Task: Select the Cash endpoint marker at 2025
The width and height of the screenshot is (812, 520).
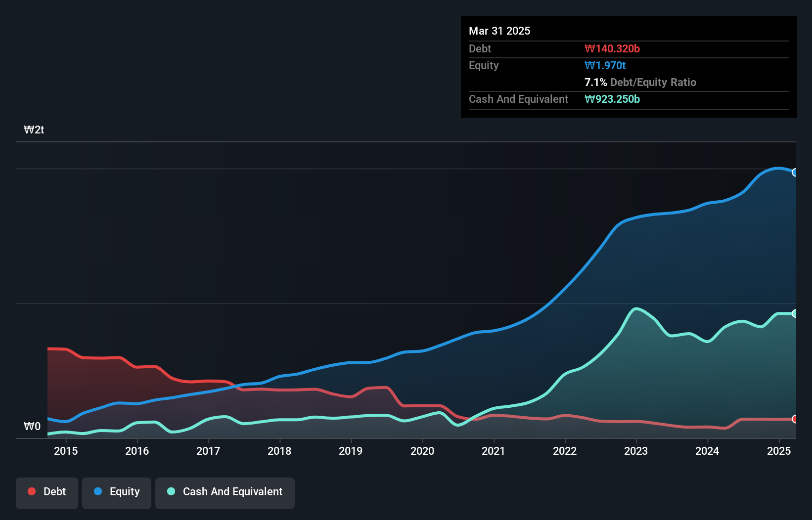Action: [795, 313]
